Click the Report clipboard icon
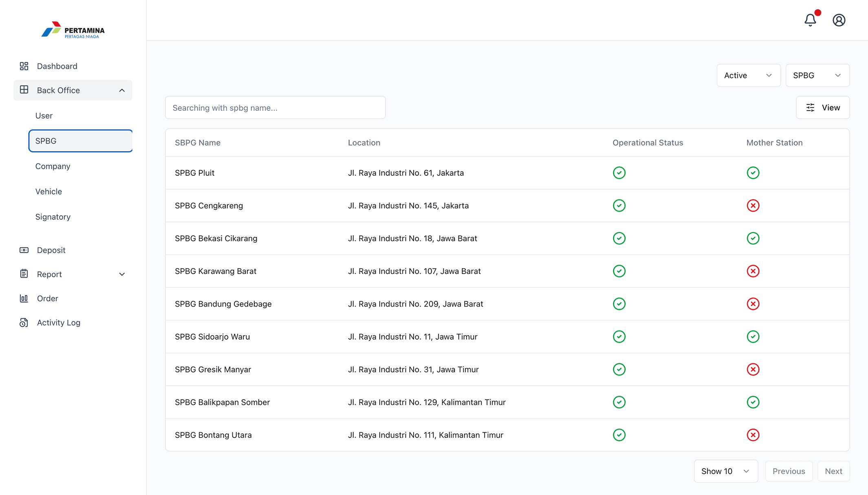The image size is (868, 495). [x=24, y=274]
